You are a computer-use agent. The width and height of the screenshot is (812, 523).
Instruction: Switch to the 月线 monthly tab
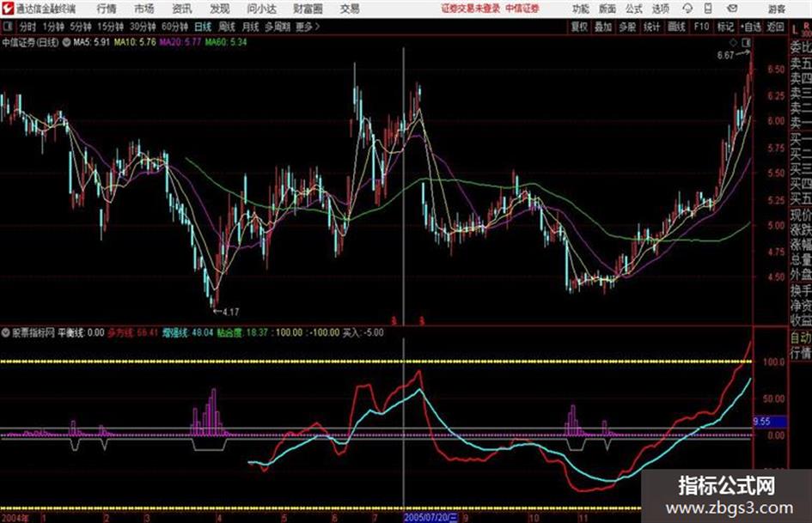pos(251,27)
